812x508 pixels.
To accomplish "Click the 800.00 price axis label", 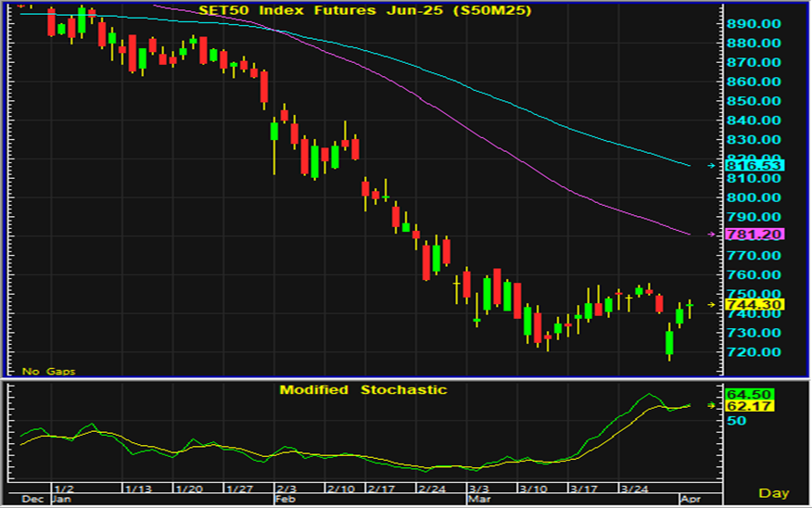I will click(754, 197).
